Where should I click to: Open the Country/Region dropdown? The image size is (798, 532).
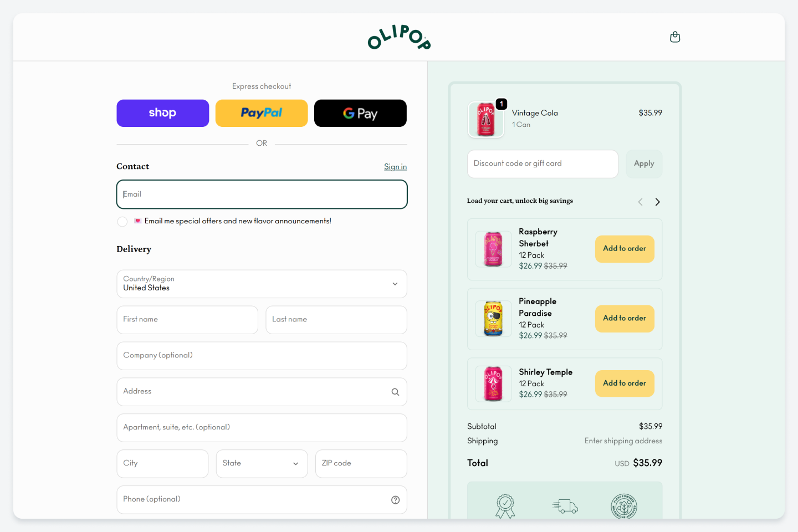(x=262, y=284)
